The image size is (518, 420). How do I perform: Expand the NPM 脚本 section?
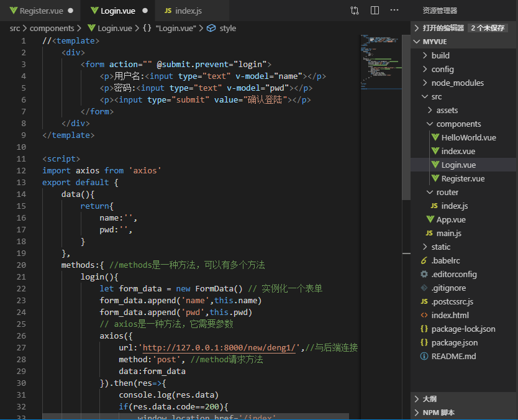point(438,413)
